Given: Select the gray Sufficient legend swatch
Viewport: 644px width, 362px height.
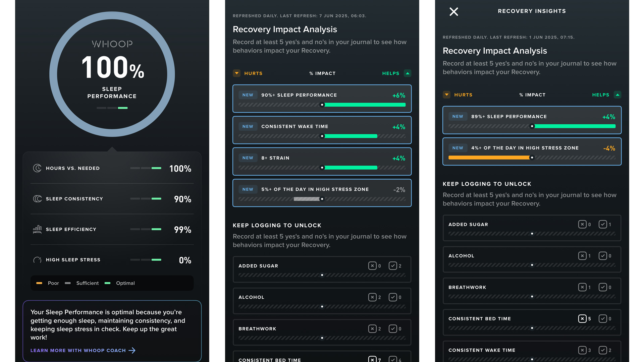Looking at the screenshot, I should coord(68,283).
